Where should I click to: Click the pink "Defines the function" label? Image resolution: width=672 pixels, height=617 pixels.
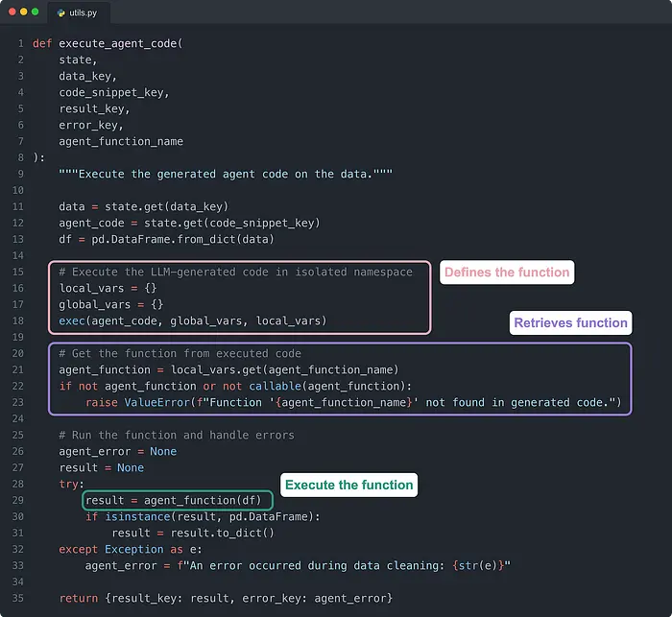(x=506, y=273)
